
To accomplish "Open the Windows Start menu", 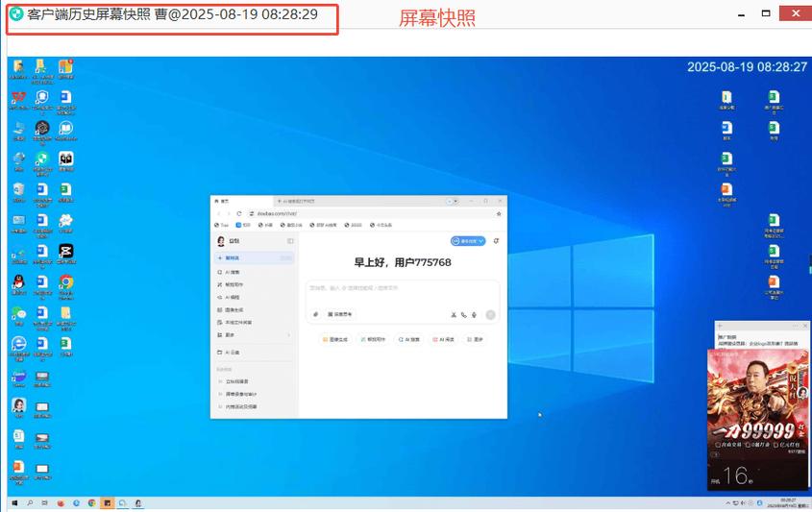I will point(14,502).
